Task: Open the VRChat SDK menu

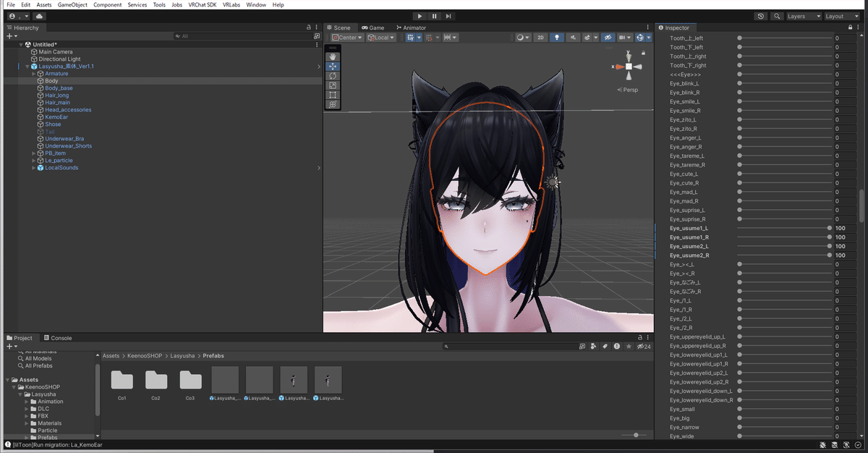Action: [201, 4]
